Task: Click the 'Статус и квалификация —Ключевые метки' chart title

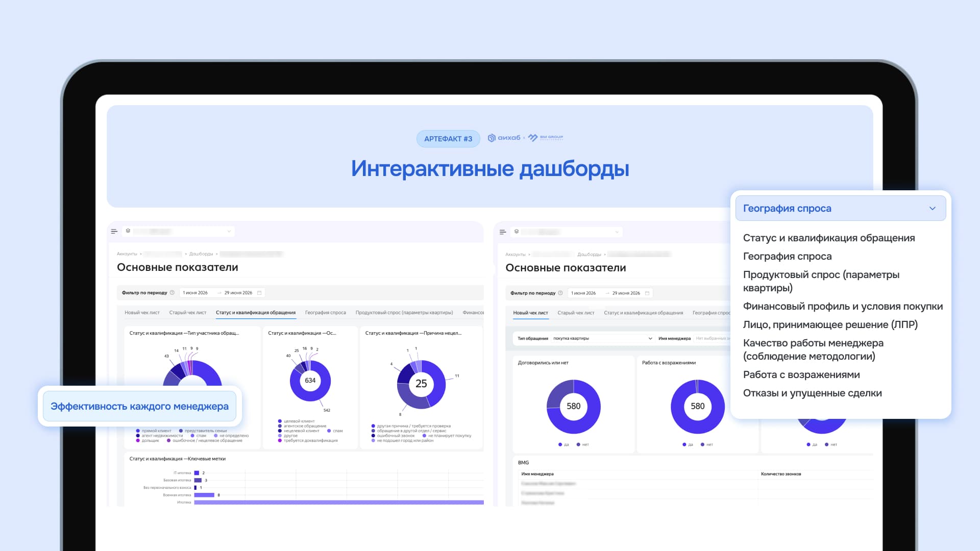Action: [178, 459]
